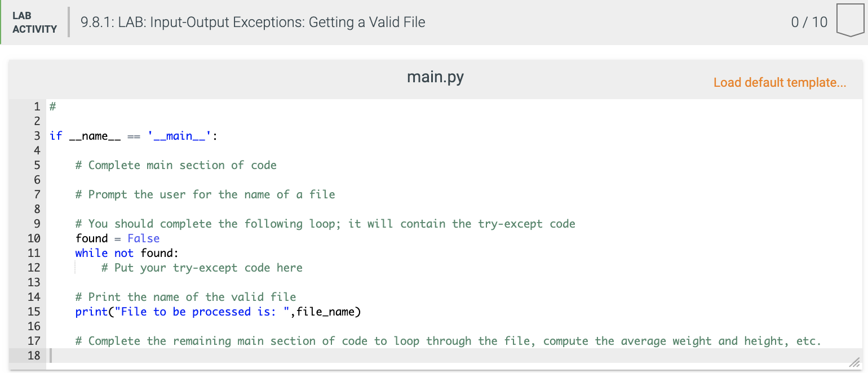Viewport: 868px width, 373px height.
Task: Click the editor resize grip at bottom right
Action: [855, 362]
